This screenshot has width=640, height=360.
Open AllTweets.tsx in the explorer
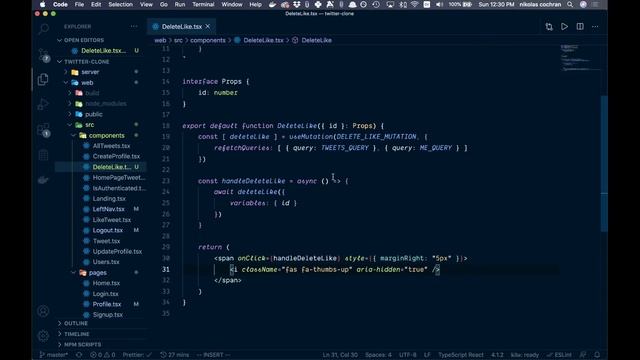tap(111, 146)
